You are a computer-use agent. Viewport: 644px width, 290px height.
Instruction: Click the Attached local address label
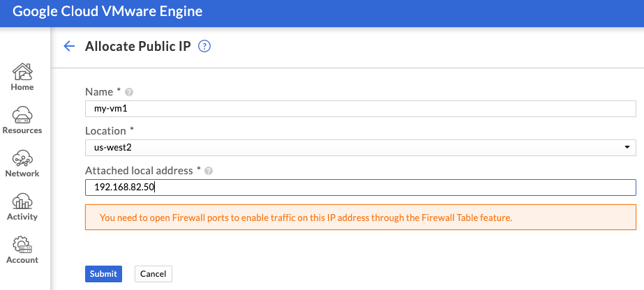tap(139, 170)
